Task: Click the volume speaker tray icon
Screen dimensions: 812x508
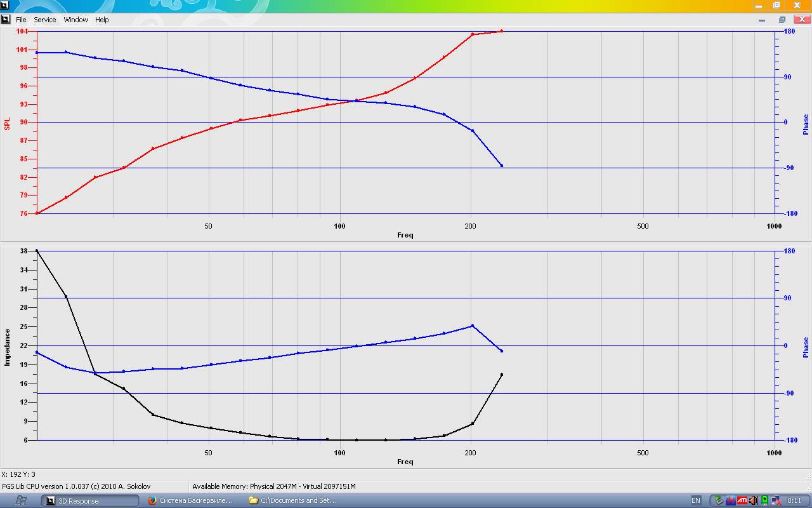Action: (753, 500)
